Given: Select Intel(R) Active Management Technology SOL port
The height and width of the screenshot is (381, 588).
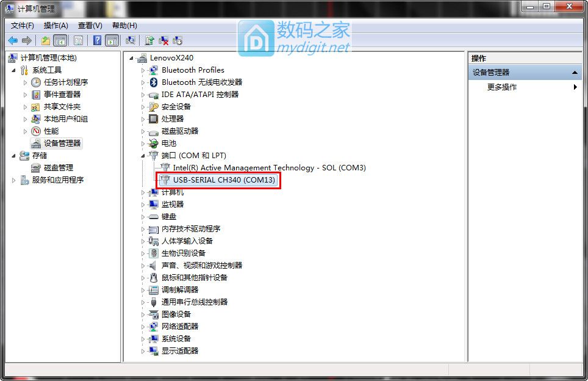Looking at the screenshot, I should pos(269,168).
